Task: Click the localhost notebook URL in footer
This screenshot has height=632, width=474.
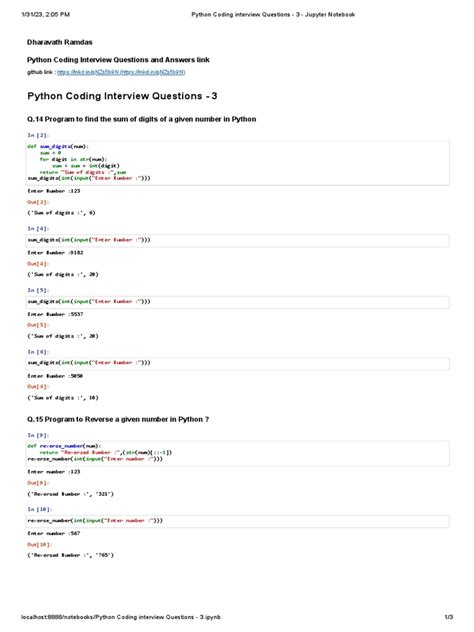Action: coord(121,617)
